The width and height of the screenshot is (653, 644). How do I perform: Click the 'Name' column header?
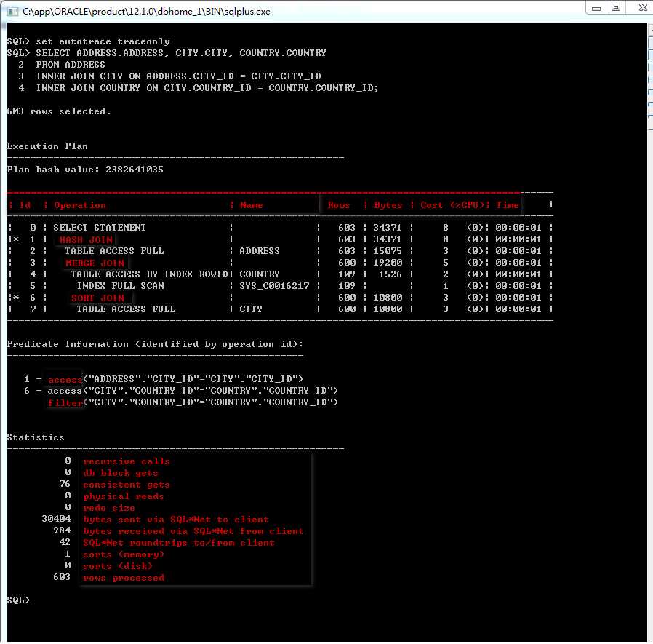[x=251, y=205]
